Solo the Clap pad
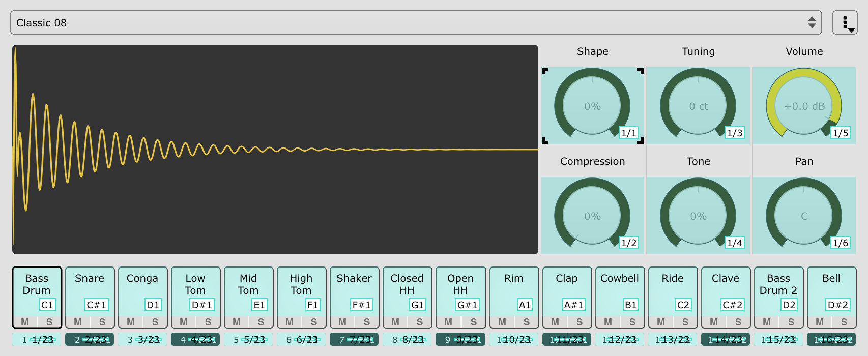Image resolution: width=868 pixels, height=356 pixels. tap(580, 322)
